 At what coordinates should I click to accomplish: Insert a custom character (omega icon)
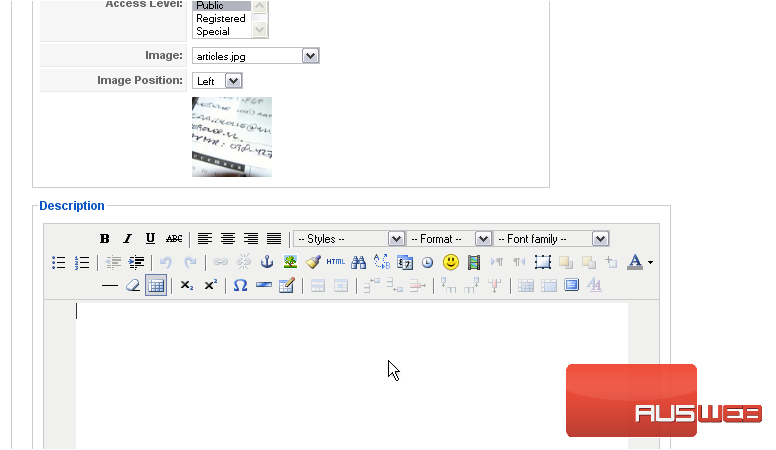[x=240, y=285]
